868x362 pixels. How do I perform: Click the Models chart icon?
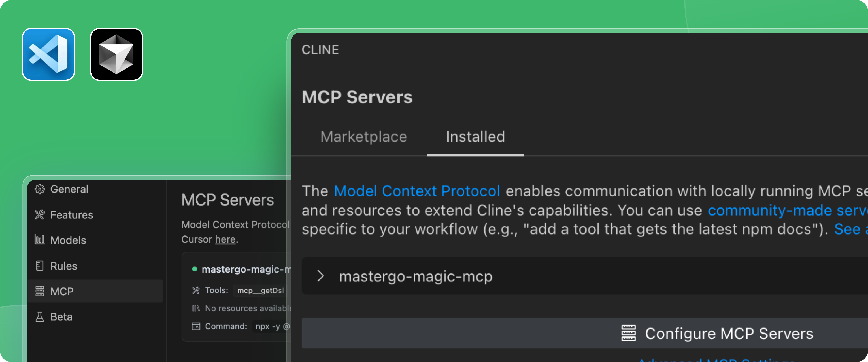[x=40, y=240]
